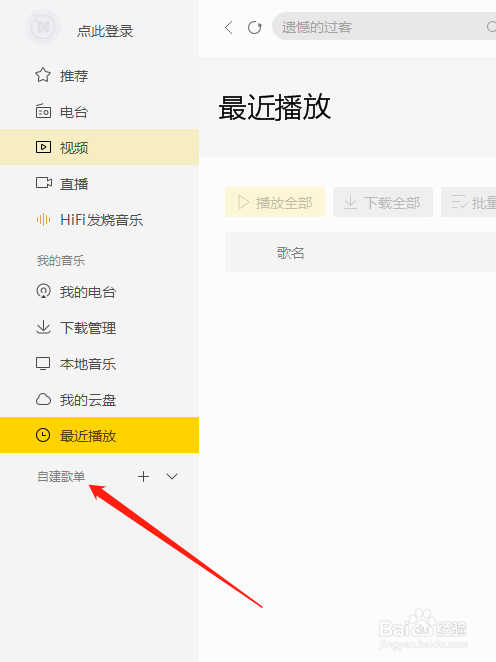
Task: Click the 下载全部 button
Action: click(383, 202)
